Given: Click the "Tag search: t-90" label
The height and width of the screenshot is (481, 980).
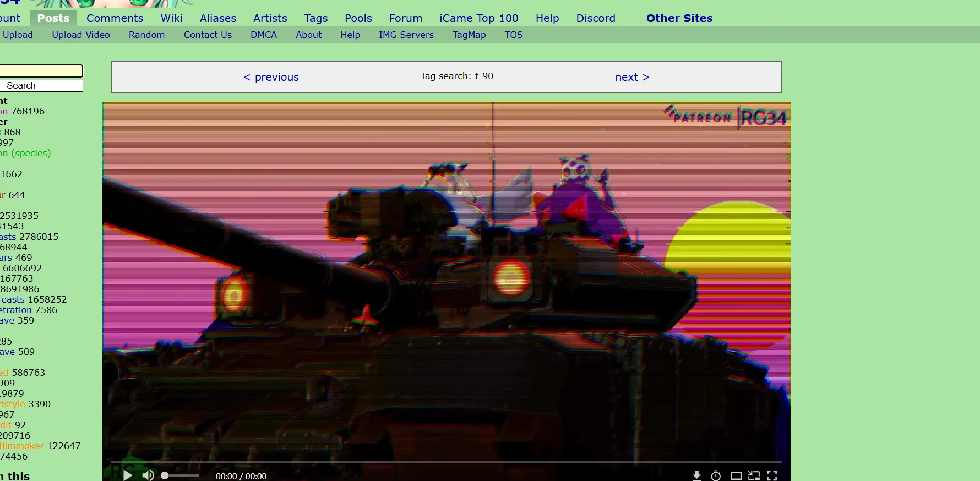Looking at the screenshot, I should point(457,76).
